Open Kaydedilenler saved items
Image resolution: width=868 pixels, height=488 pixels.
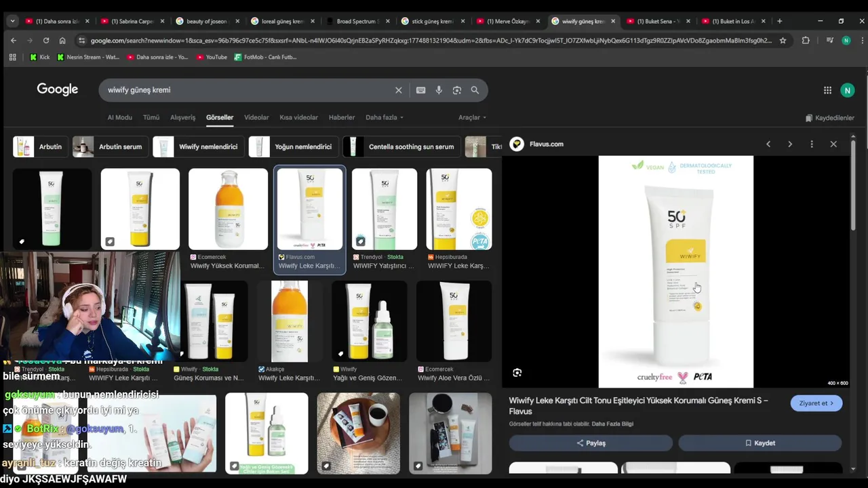[829, 118]
